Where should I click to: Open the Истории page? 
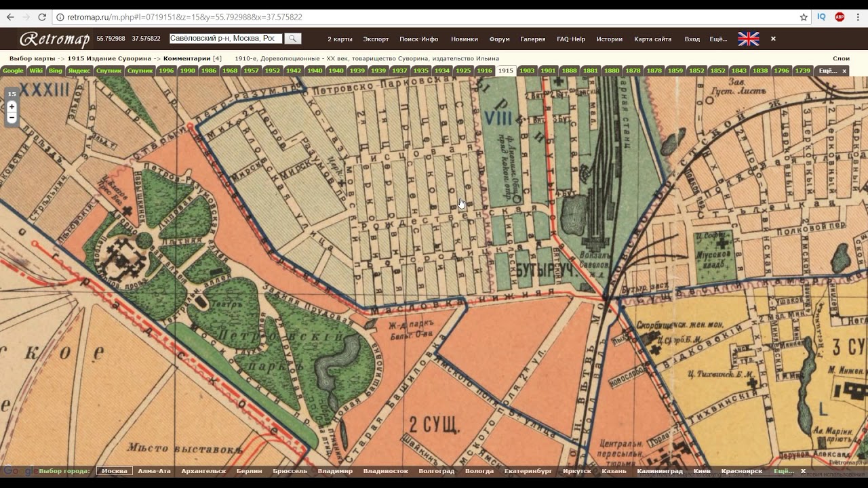[609, 39]
